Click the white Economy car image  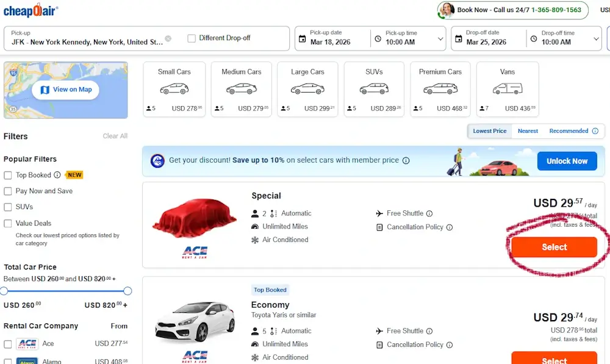coord(195,322)
